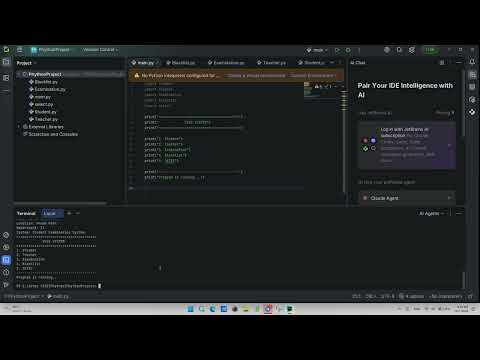The image size is (480, 360).
Task: Open the Version Control dropdown
Action: point(101,50)
